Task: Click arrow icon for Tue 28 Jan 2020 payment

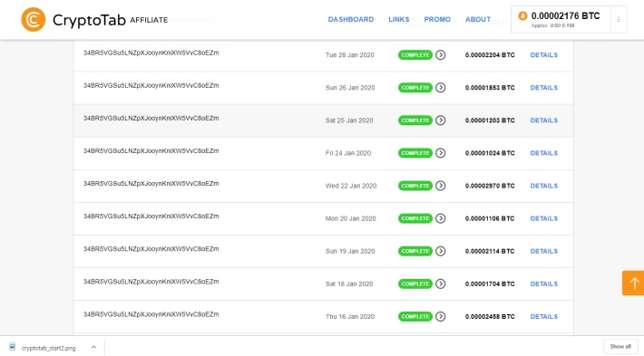Action: tap(440, 55)
